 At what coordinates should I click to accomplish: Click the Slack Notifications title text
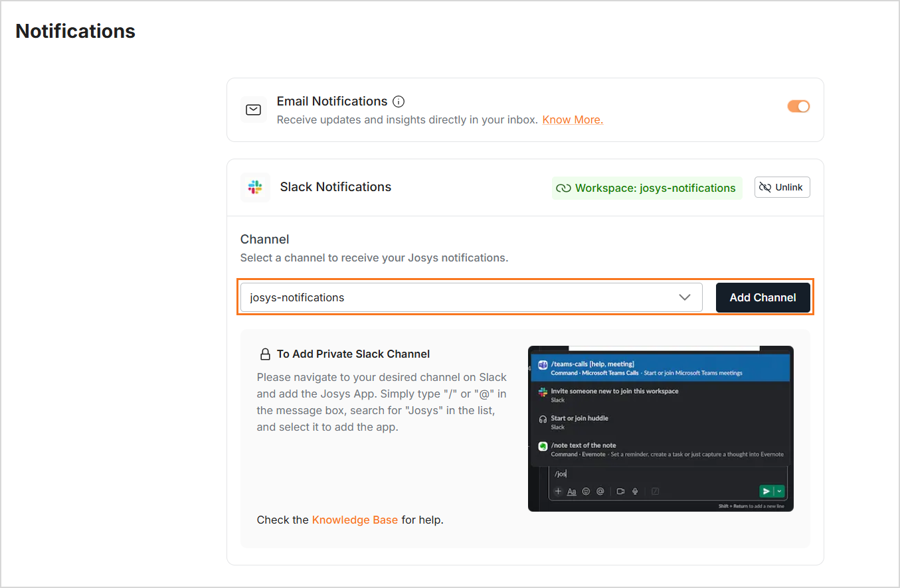335,187
